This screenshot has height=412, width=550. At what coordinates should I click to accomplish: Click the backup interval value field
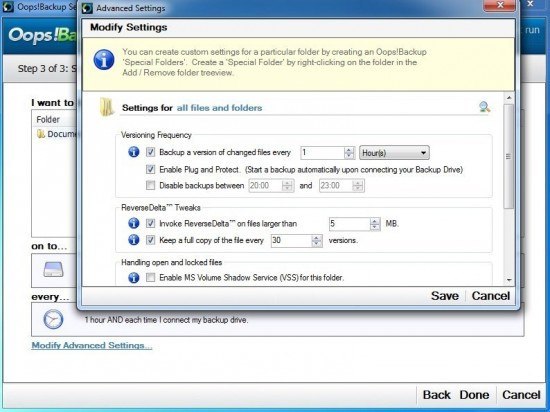point(323,153)
